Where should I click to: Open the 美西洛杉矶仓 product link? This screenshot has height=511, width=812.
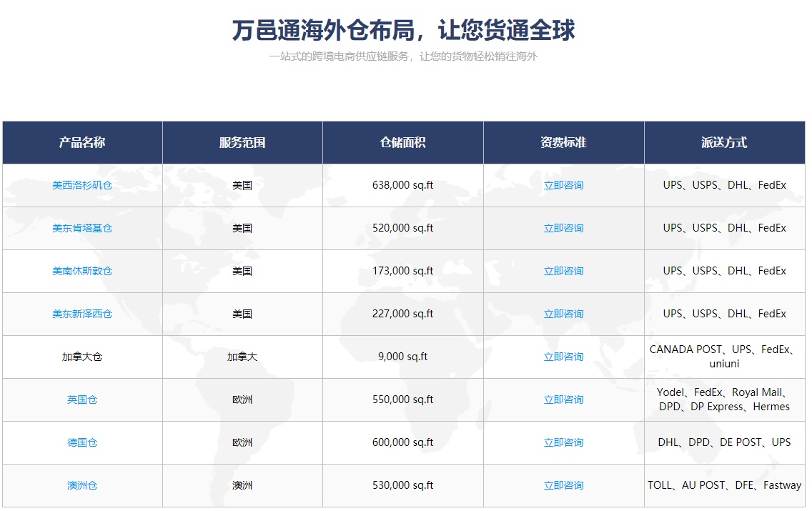click(81, 185)
